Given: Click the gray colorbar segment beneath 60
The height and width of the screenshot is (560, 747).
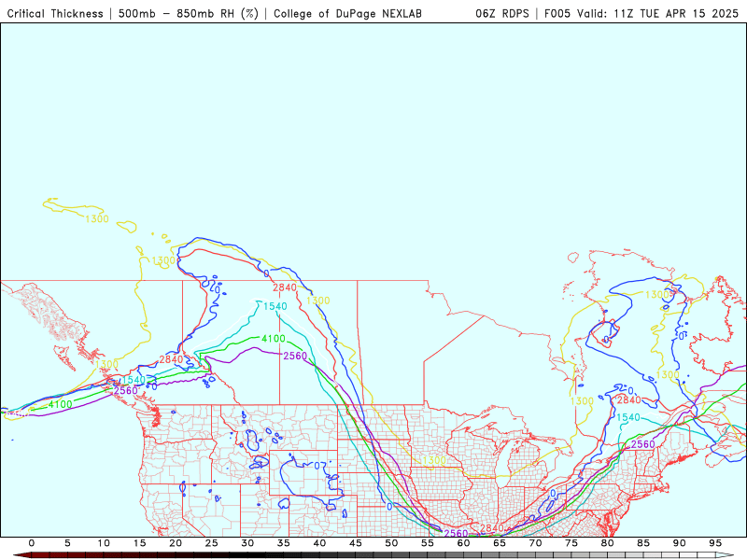Looking at the screenshot, I should pyautogui.click(x=463, y=555).
